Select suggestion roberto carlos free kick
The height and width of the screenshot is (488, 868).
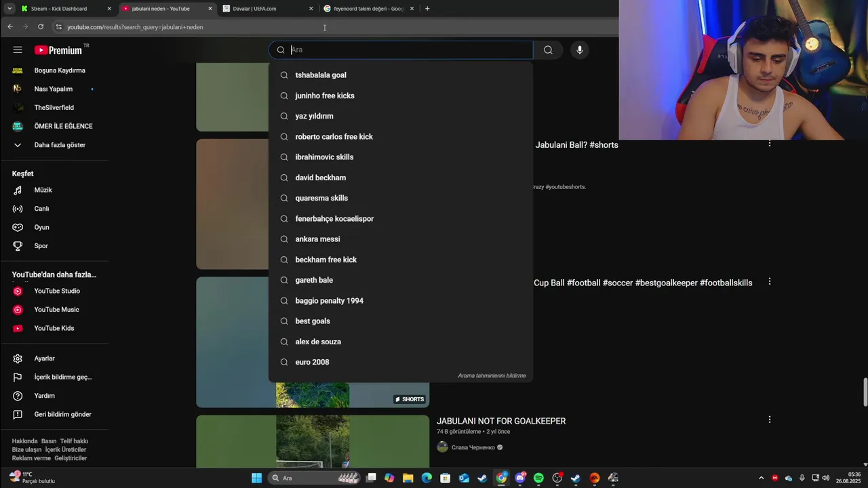(401, 137)
